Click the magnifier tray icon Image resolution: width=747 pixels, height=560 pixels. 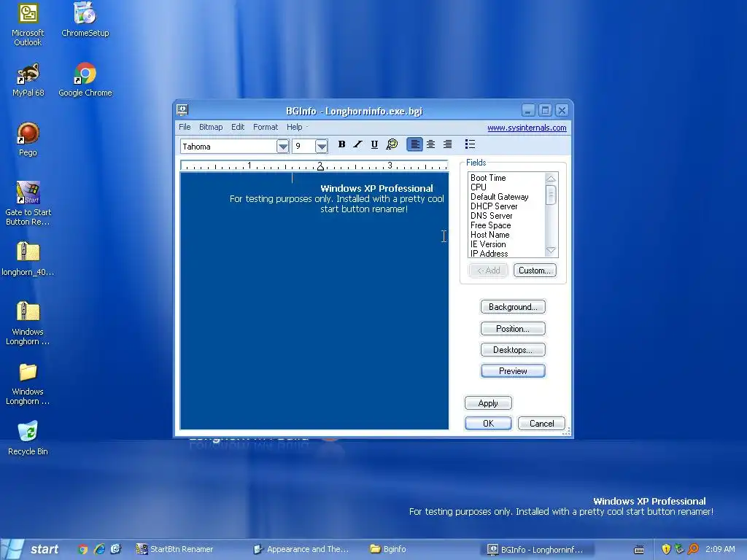coord(693,550)
